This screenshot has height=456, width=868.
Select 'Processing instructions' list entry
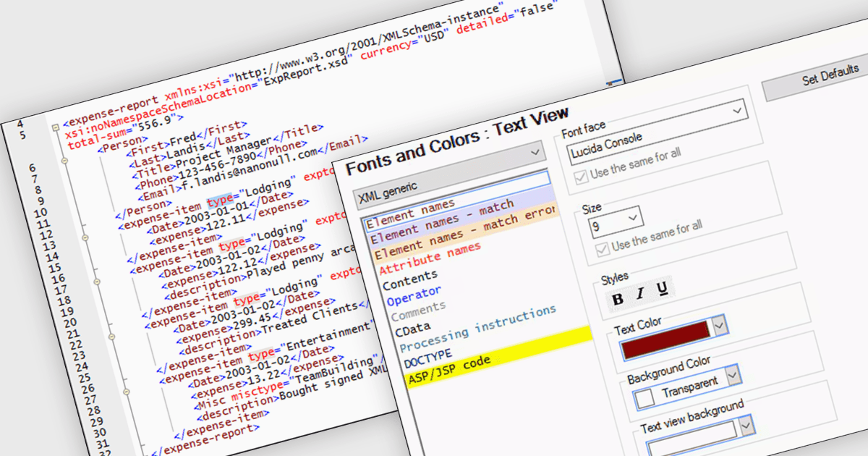478,329
